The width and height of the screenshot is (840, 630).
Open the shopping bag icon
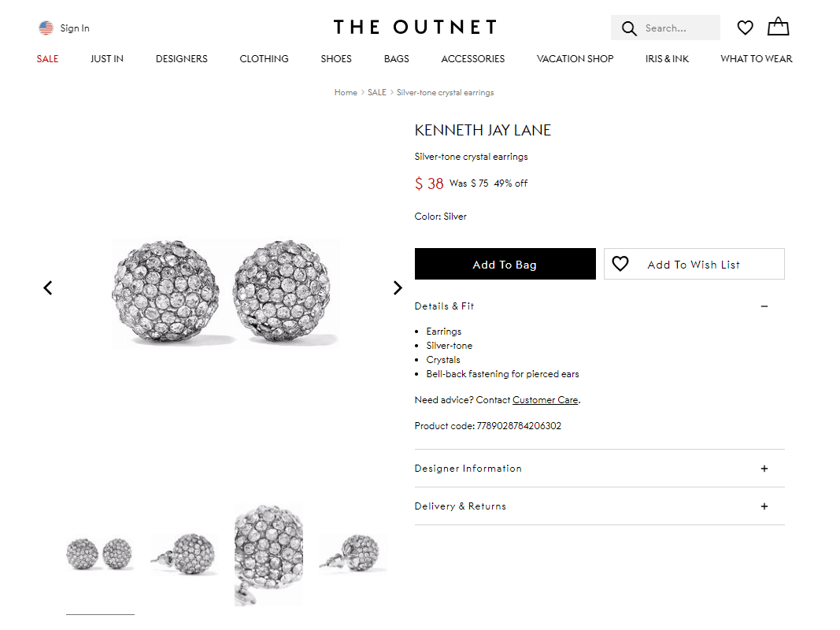point(778,26)
